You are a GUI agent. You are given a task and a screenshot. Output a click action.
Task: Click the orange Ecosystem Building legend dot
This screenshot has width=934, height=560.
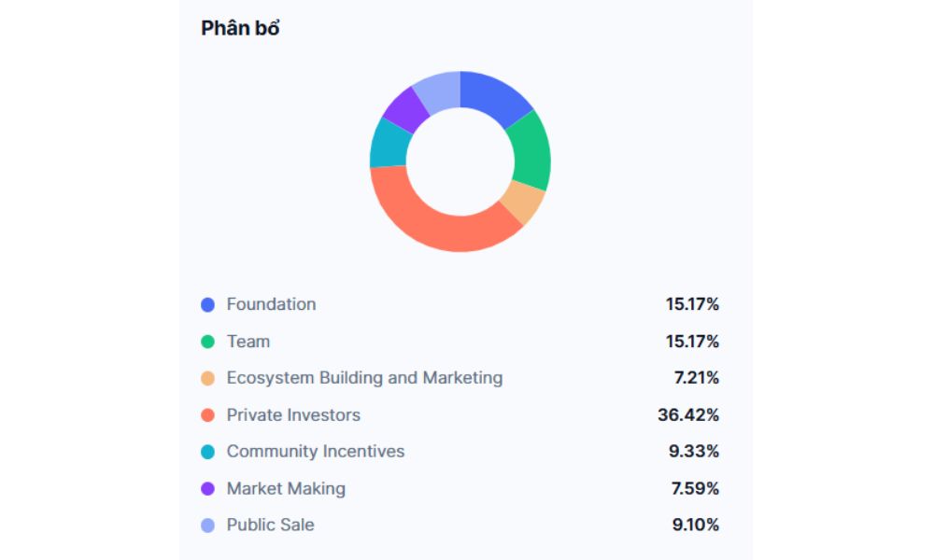(x=207, y=378)
